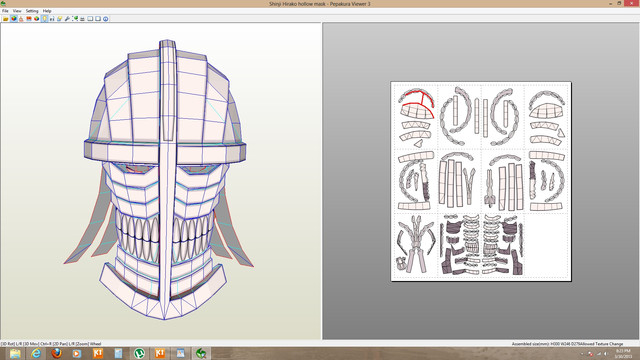Toggle the light bulb lighting icon
This screenshot has width=640, height=360.
point(44,19)
